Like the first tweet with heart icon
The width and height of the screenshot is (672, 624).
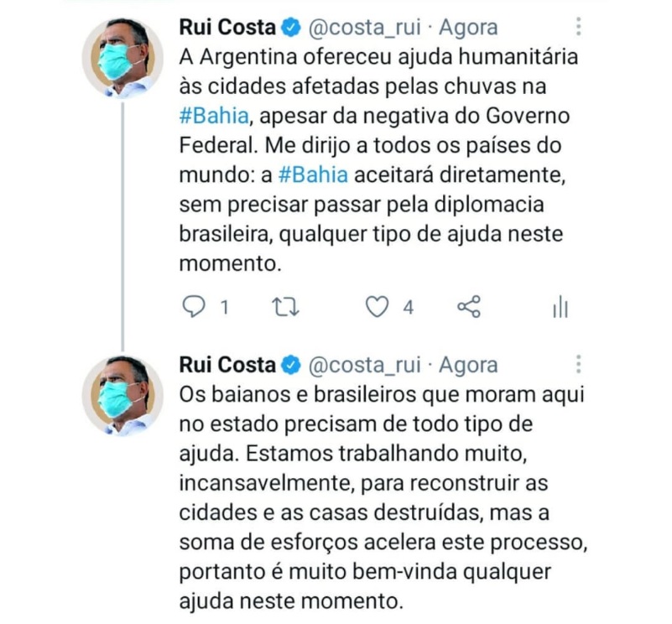[x=378, y=307]
